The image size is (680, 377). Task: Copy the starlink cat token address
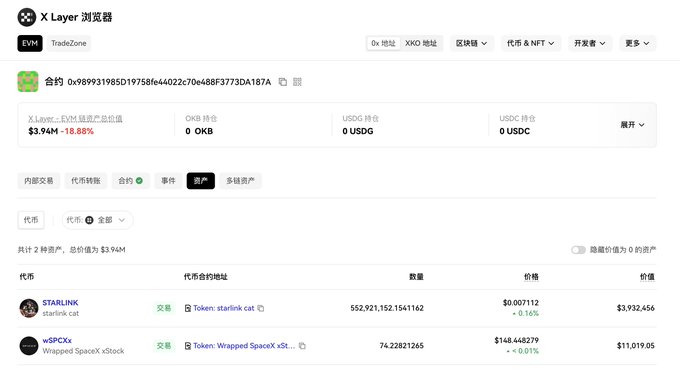[x=261, y=308]
